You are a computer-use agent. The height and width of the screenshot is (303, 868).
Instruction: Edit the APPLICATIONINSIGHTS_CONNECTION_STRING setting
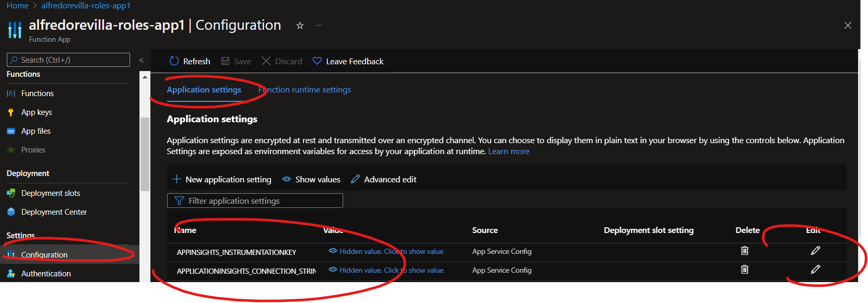point(815,270)
